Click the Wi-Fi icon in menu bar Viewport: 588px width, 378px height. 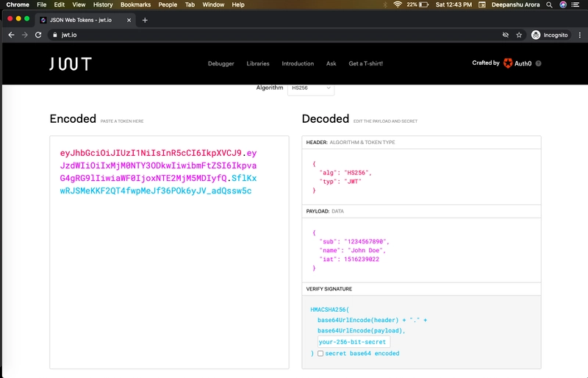(x=398, y=4)
